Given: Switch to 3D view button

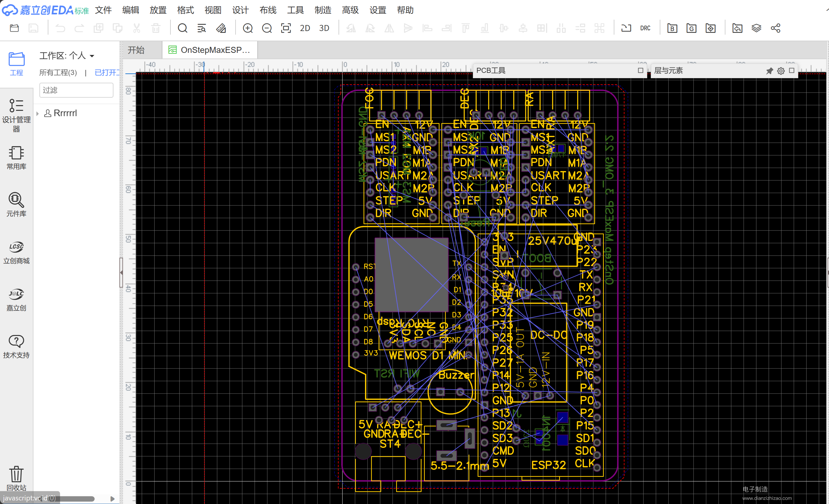Looking at the screenshot, I should 324,28.
